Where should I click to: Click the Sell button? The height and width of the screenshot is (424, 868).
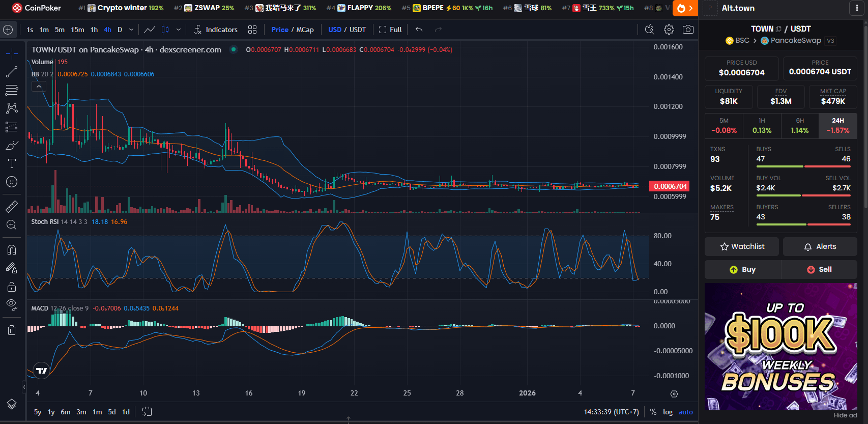(819, 269)
